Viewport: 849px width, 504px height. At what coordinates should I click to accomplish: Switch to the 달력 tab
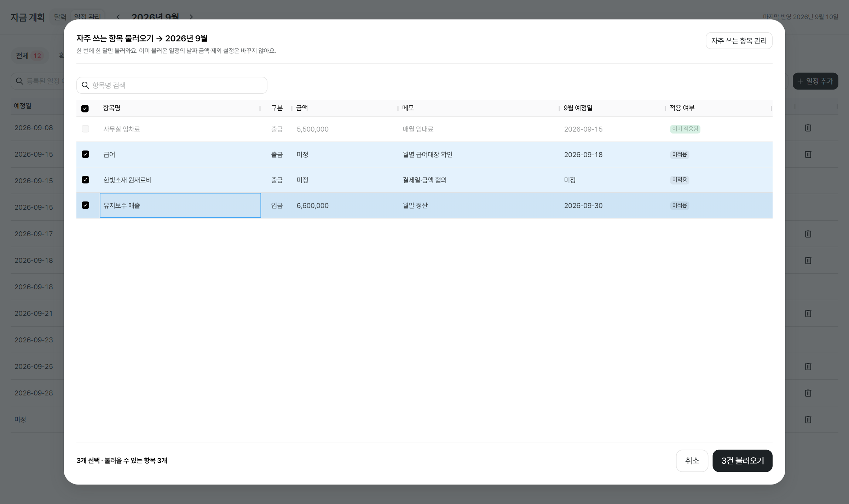click(x=60, y=17)
